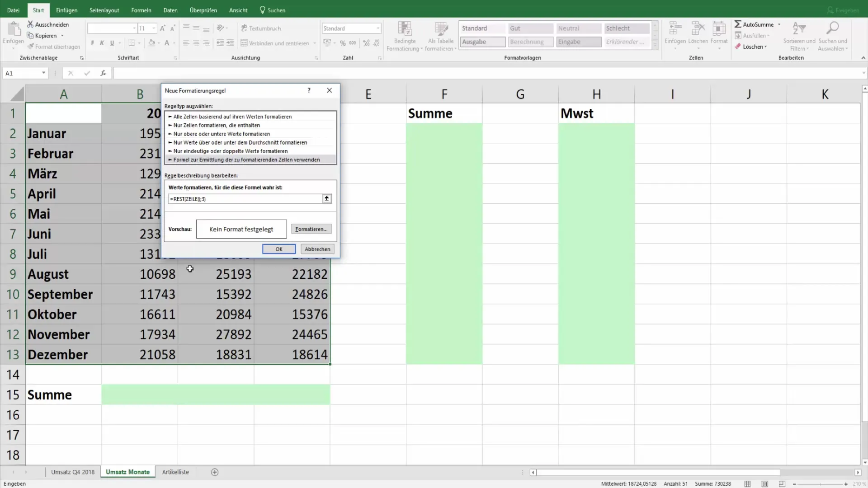Switch to the Formeln tab
The image size is (868, 488).
click(141, 10)
